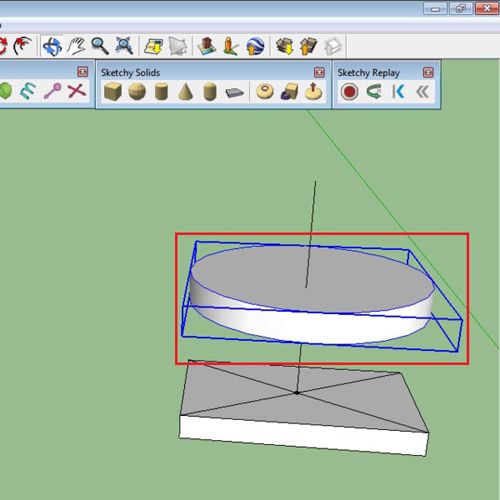Create a Sketchy Solids torus wheel
The width and height of the screenshot is (500, 500).
click(265, 92)
